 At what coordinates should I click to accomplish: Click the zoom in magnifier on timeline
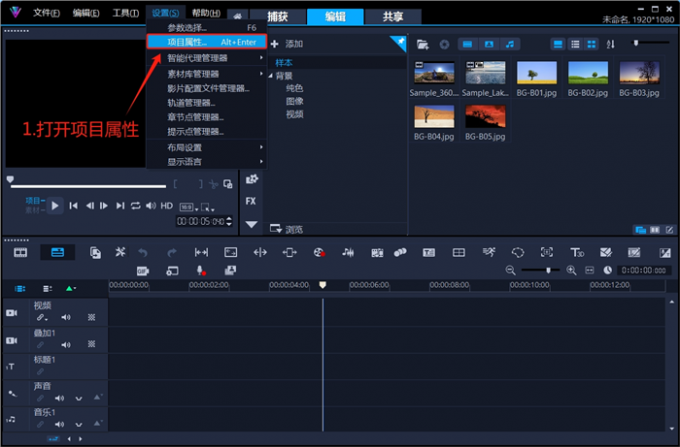point(573,270)
